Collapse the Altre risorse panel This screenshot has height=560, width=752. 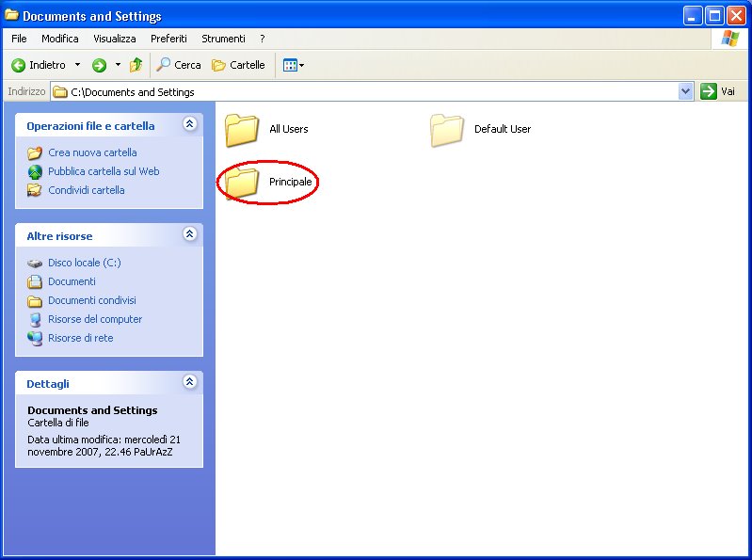pos(190,234)
